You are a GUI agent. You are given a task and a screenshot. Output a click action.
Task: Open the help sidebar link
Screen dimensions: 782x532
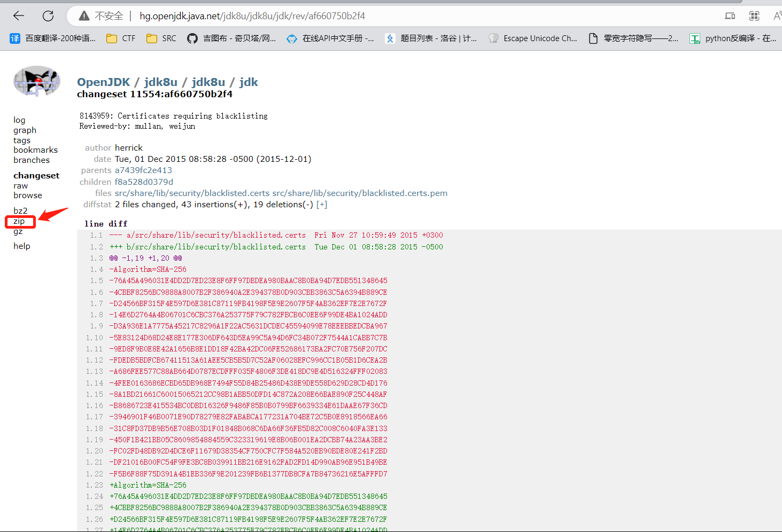click(x=22, y=246)
